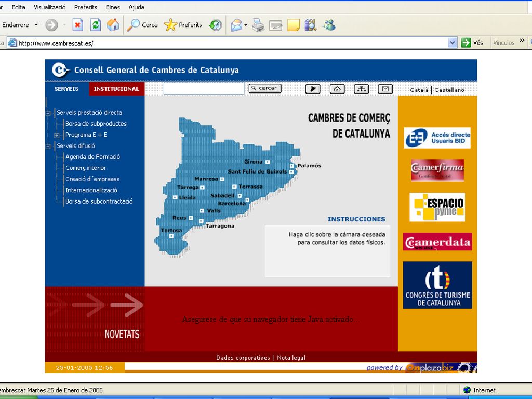Open the Cerca search toolbar button
This screenshot has width=532, height=399.
(142, 25)
